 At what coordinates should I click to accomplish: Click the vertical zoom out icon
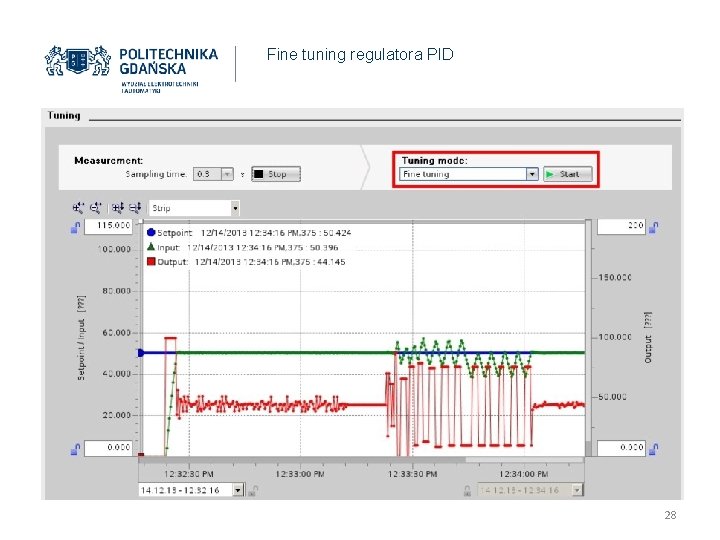click(x=135, y=208)
